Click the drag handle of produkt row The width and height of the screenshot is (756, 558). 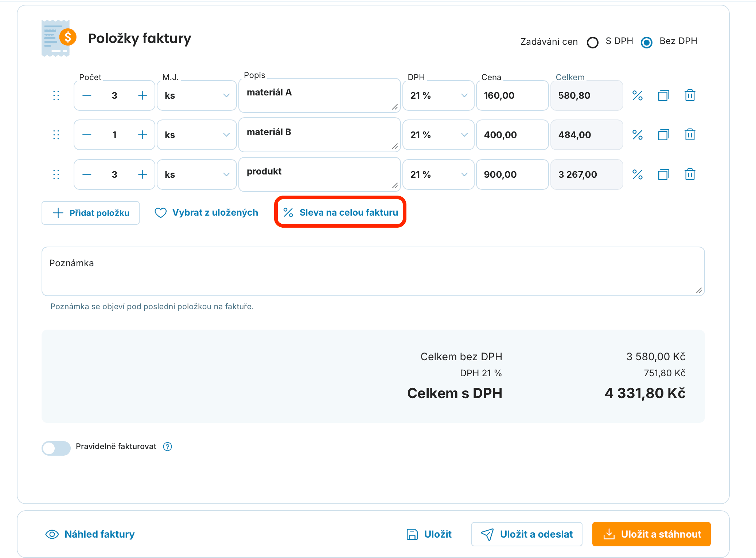(56, 174)
